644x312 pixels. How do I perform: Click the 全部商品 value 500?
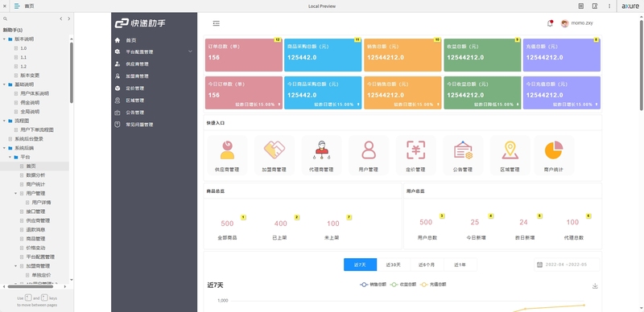click(227, 224)
